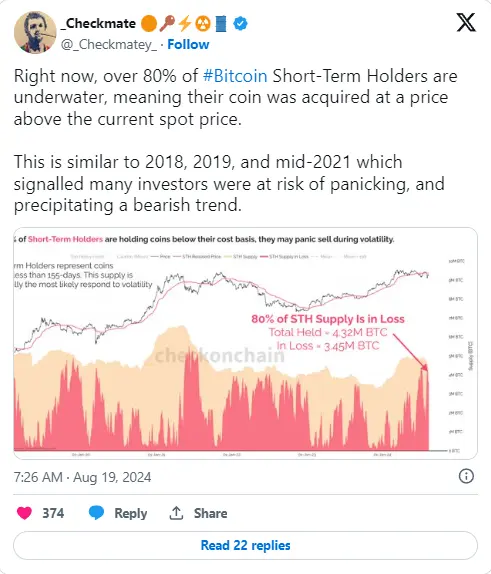Open the tweet info circle icon
The height and width of the screenshot is (574, 491).
(466, 476)
